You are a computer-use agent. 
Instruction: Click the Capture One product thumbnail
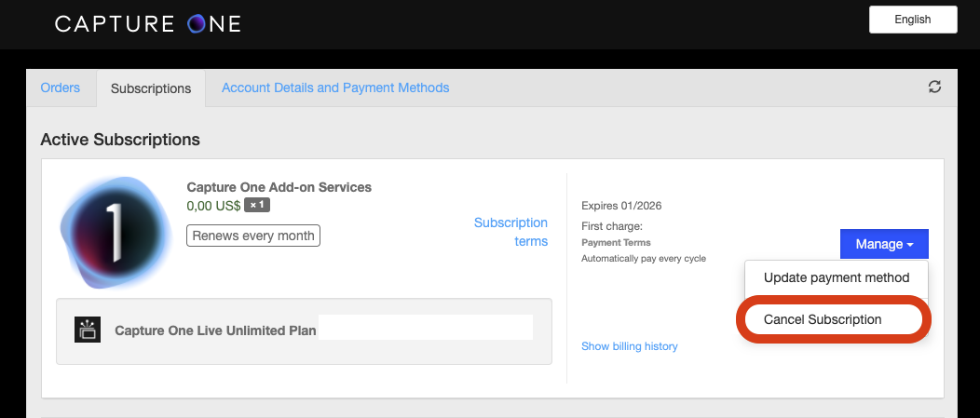click(x=116, y=233)
